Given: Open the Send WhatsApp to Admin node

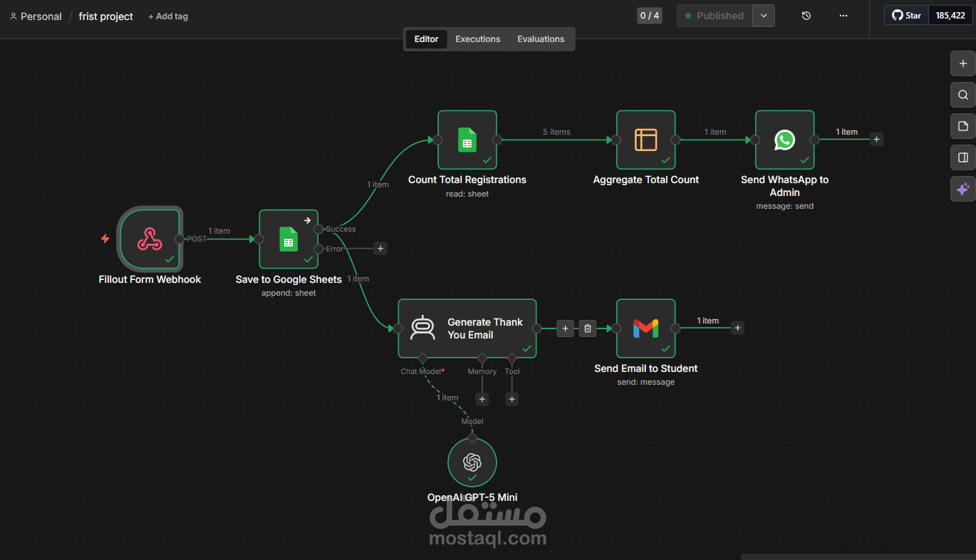Looking at the screenshot, I should point(784,140).
